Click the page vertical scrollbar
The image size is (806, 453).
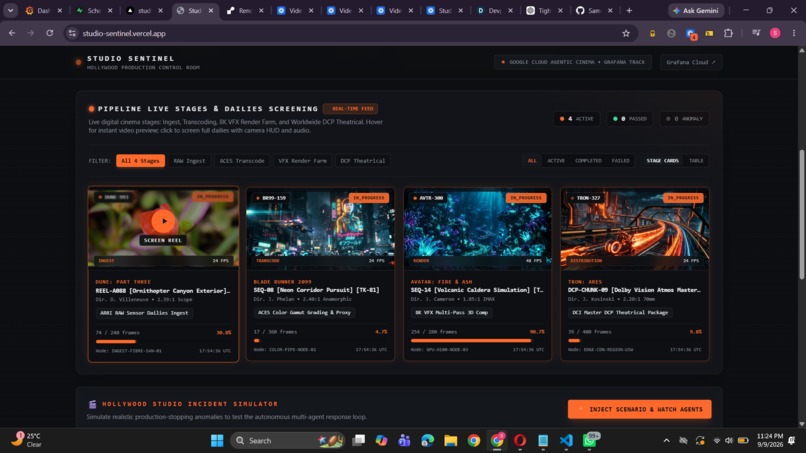coord(801,214)
